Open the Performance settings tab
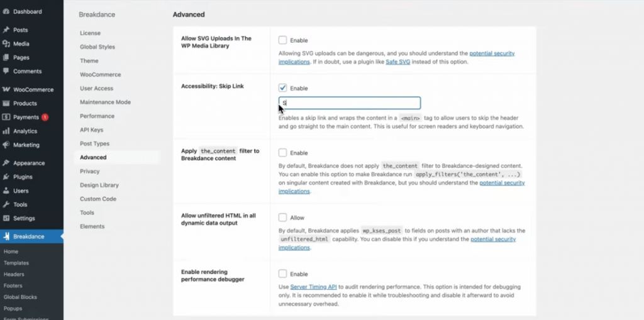644x320 pixels. pyautogui.click(x=97, y=116)
